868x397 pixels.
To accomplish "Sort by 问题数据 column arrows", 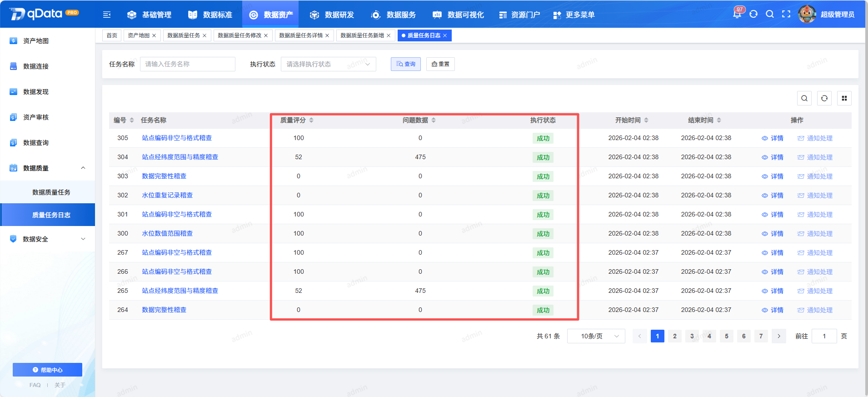I will (x=434, y=120).
